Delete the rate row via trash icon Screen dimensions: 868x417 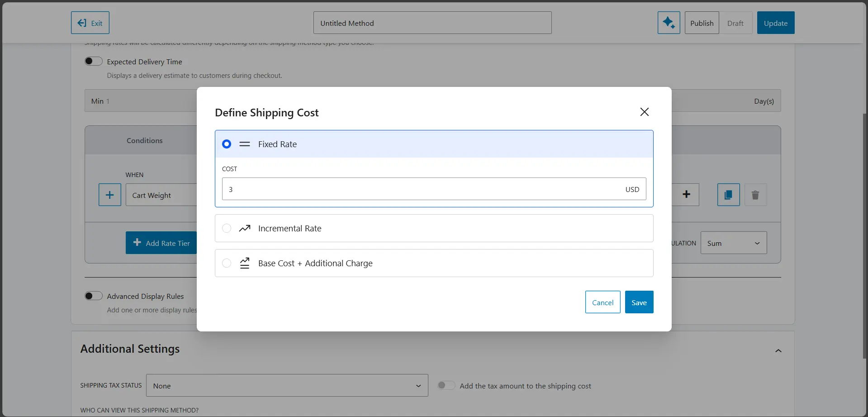pyautogui.click(x=755, y=195)
